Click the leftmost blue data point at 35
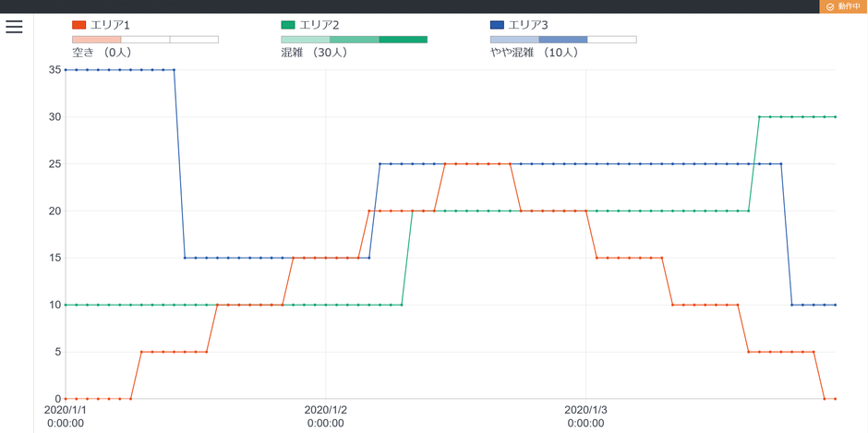Screen dimensions: 868x433 point(66,70)
